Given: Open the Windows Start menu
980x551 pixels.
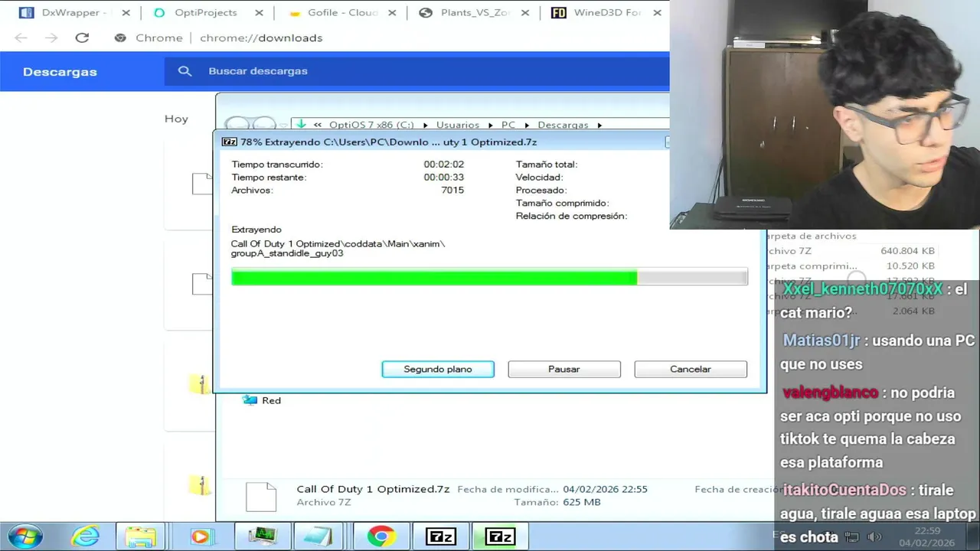Looking at the screenshot, I should click(25, 536).
